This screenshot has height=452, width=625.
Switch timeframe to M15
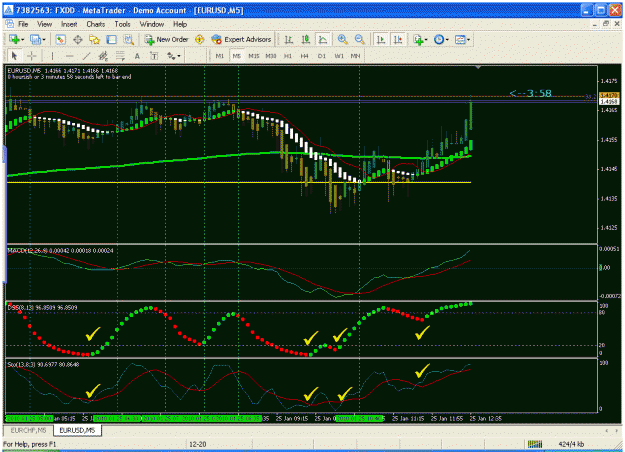pyautogui.click(x=254, y=56)
